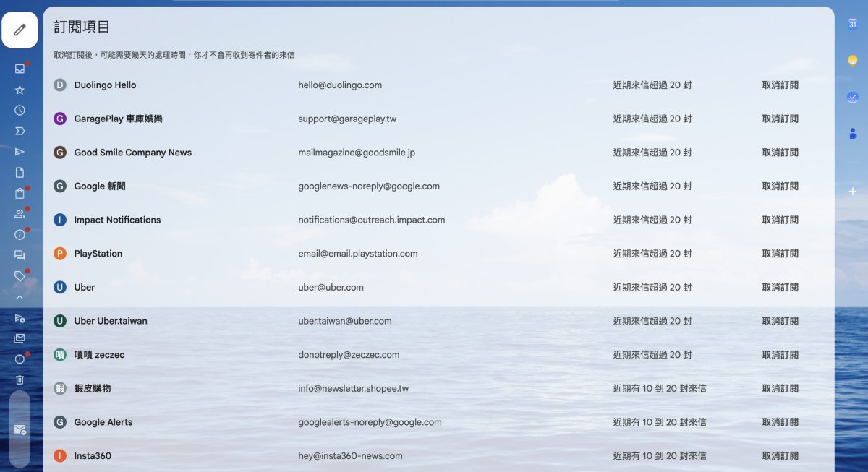Click email donotreply@zeczec.com
Viewport: 868px width, 472px height.
click(x=349, y=355)
